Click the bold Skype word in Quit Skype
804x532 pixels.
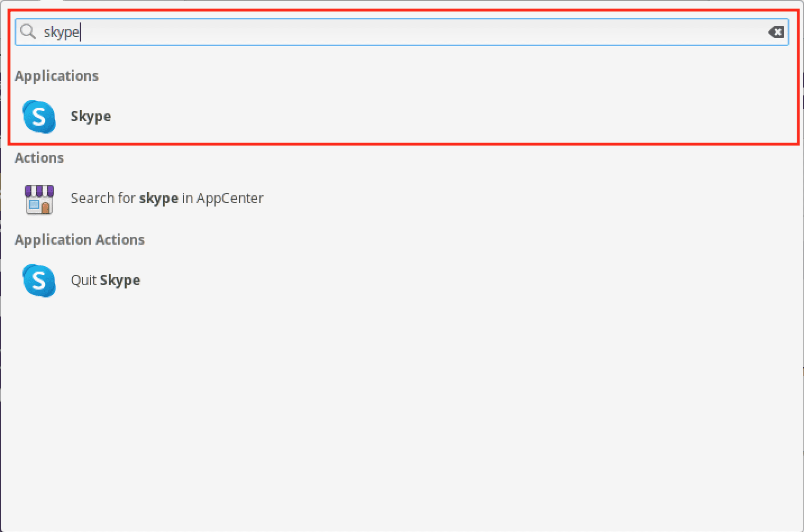click(120, 280)
